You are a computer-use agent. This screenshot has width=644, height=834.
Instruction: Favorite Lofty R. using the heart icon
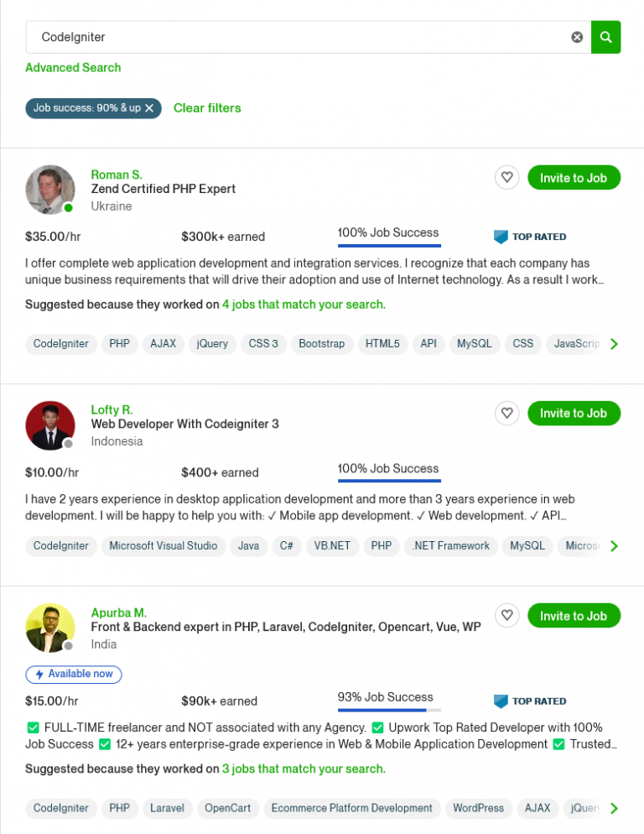pos(506,413)
